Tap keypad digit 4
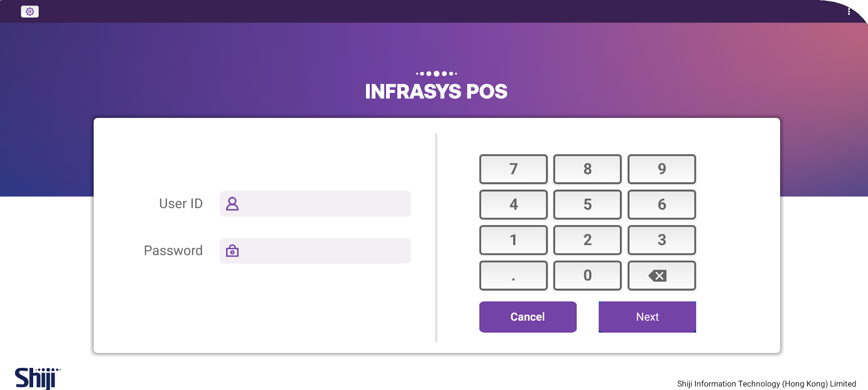Viewport: 868px width, 390px height. tap(513, 205)
